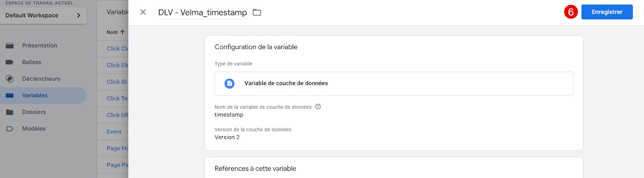Open help icon for data layer name

pyautogui.click(x=318, y=107)
